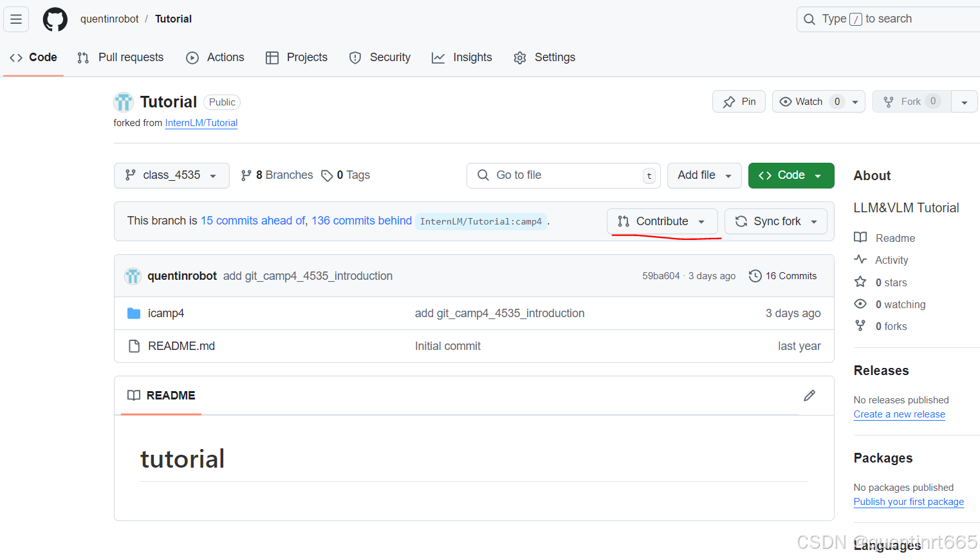Select the README tab

click(162, 396)
